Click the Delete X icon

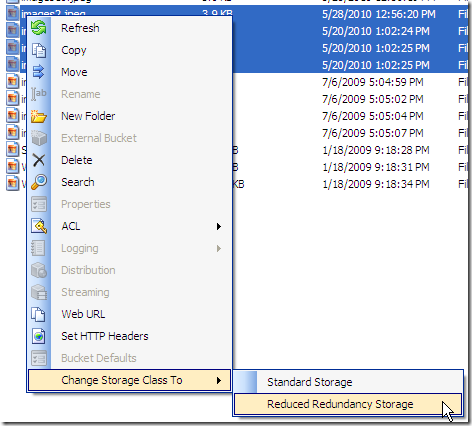click(39, 160)
